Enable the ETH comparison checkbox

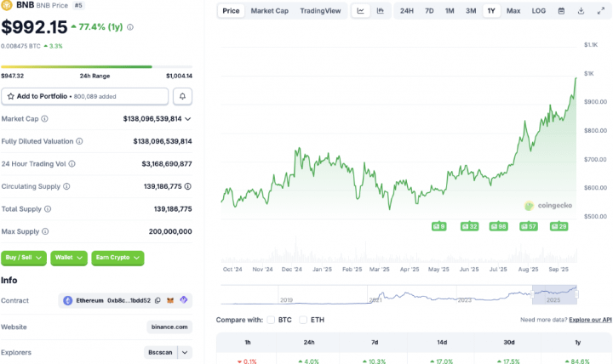pos(303,320)
